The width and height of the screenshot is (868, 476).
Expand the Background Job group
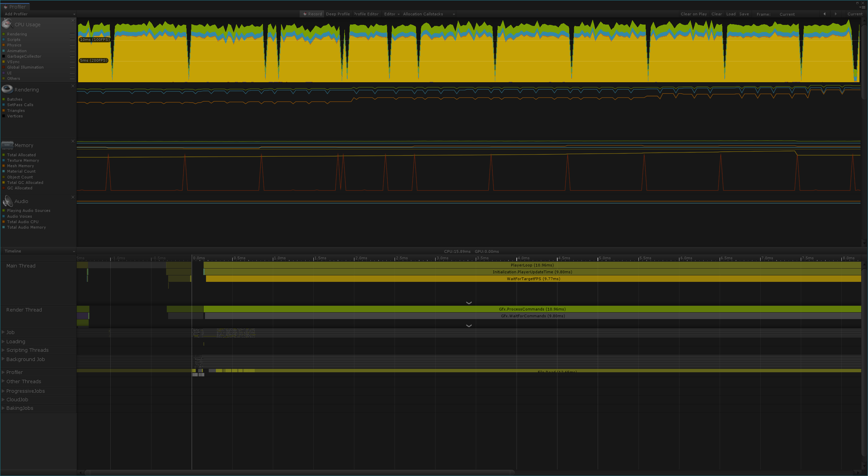click(3, 359)
